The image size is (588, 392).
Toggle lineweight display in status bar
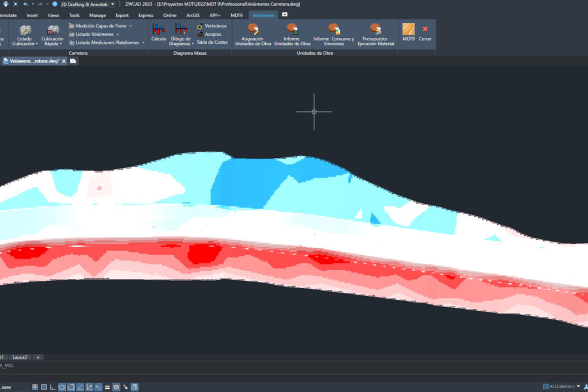tap(107, 387)
